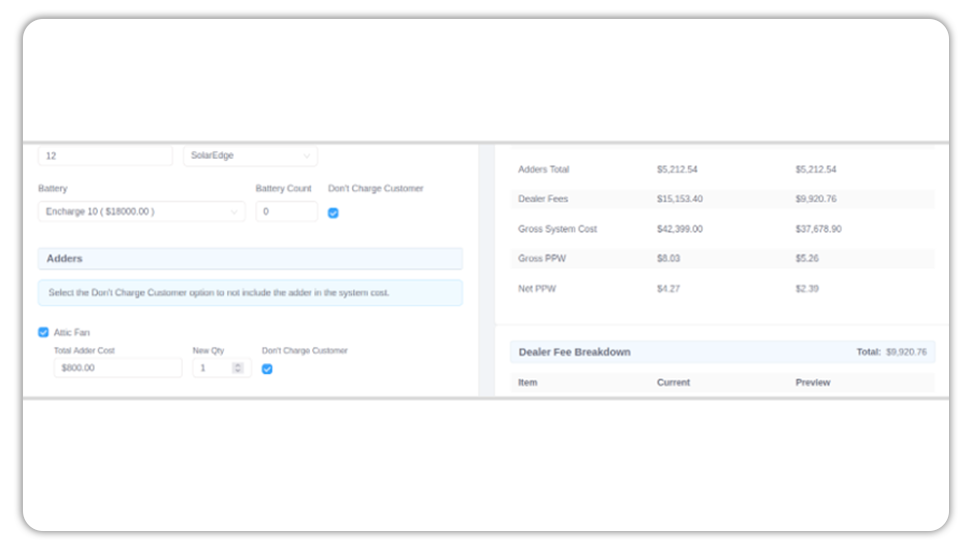Uncheck Attic Fan's Don't Charge Customer checkbox
The height and width of the screenshot is (550, 970).
pos(267,369)
